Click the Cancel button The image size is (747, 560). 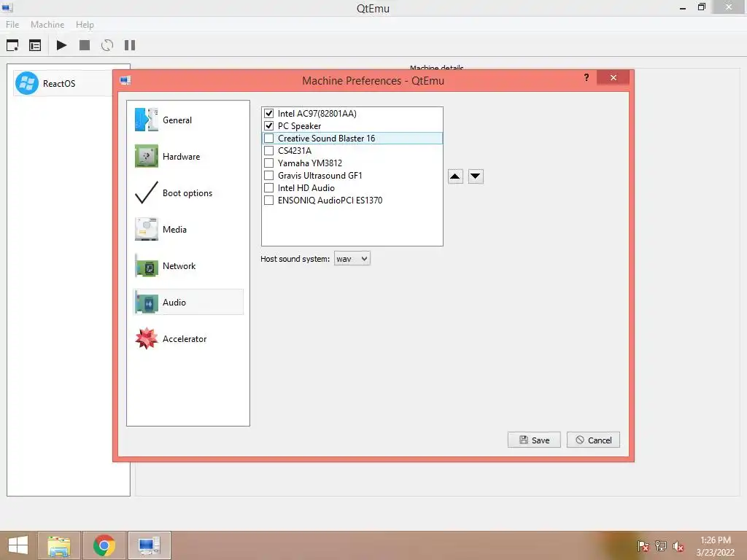[x=593, y=440]
